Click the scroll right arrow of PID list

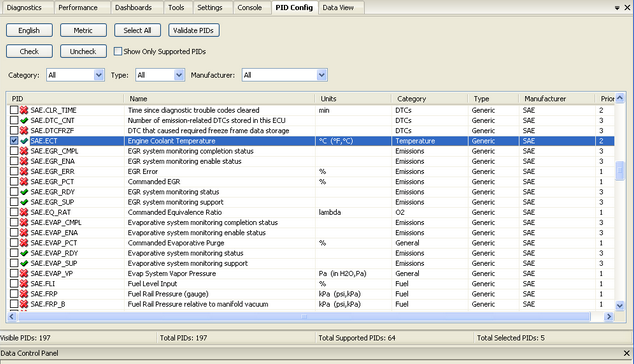click(x=609, y=317)
